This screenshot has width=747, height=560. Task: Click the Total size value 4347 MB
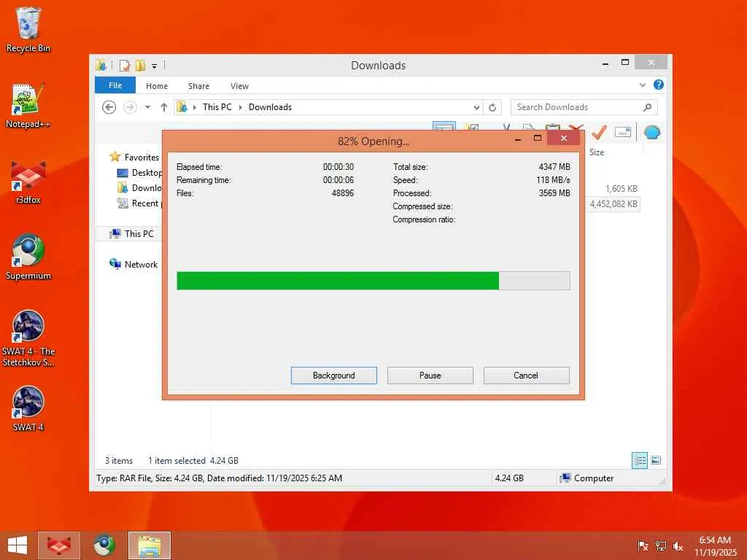point(554,167)
